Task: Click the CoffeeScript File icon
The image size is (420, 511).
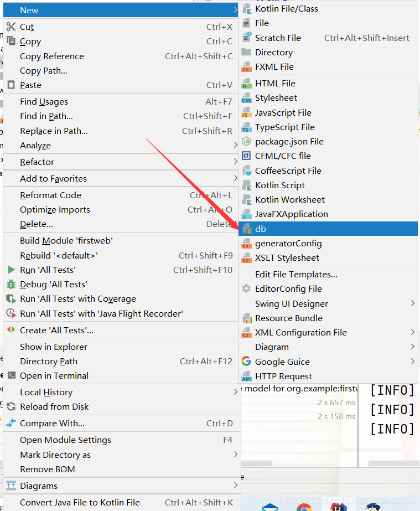Action: [x=247, y=171]
